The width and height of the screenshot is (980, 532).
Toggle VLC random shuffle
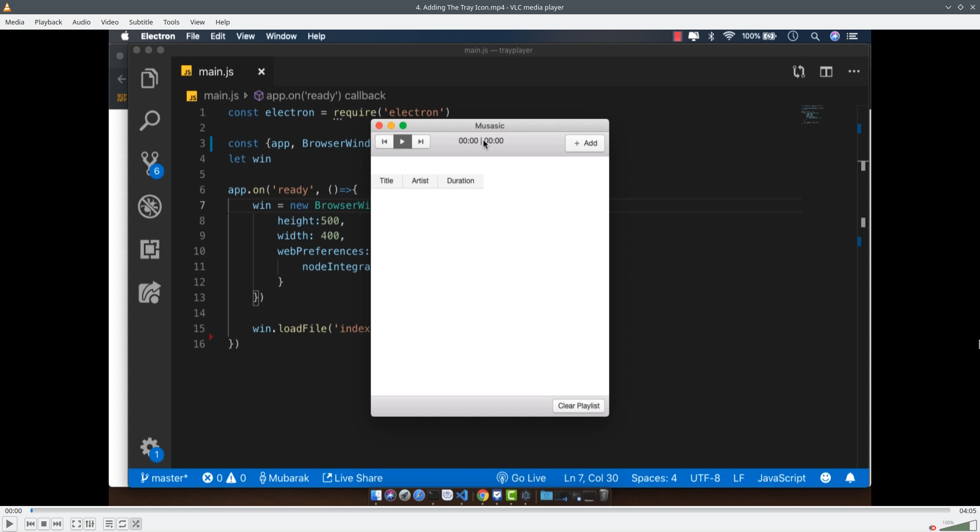click(x=136, y=524)
